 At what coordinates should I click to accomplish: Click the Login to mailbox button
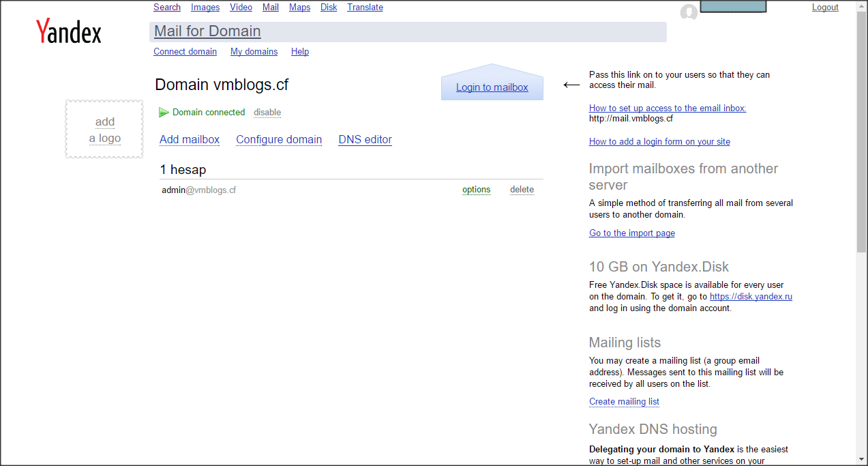(x=492, y=87)
